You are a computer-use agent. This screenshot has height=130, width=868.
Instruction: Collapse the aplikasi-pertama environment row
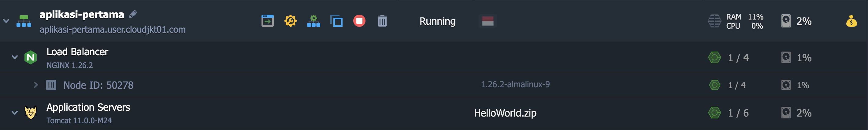(6, 21)
